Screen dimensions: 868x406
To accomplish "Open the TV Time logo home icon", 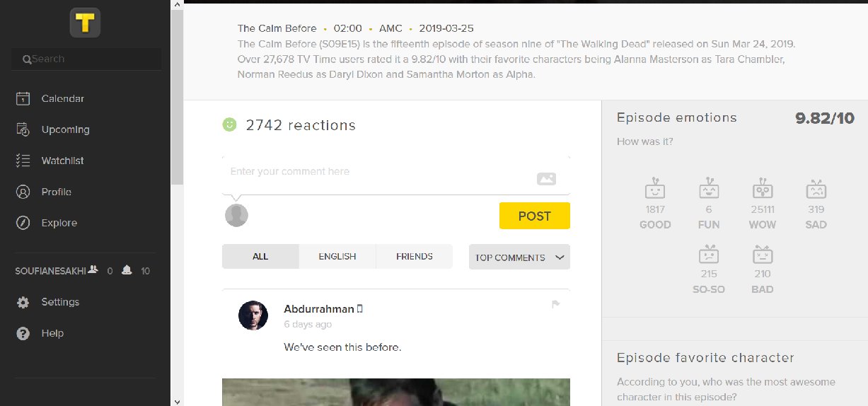I will coord(85,23).
